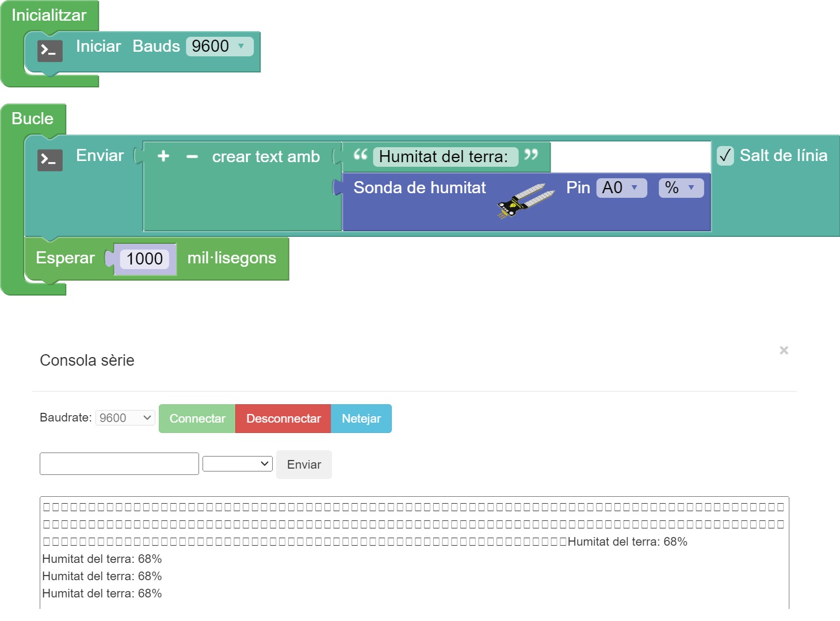Click the minus icon to remove text item
The height and width of the screenshot is (621, 840).
pyautogui.click(x=192, y=156)
